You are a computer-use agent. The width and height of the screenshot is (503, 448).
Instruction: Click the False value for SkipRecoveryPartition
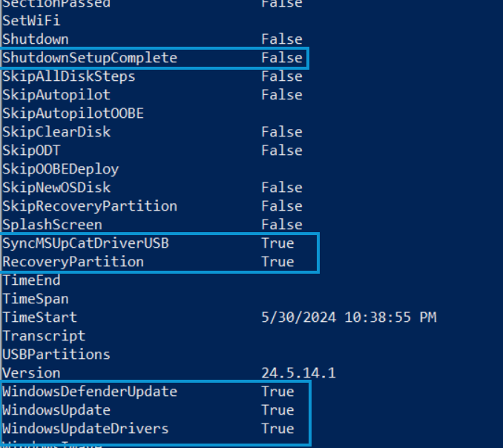pos(281,206)
